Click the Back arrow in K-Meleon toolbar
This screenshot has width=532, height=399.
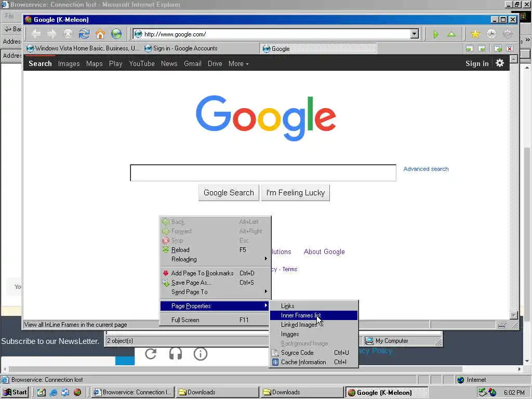36,34
